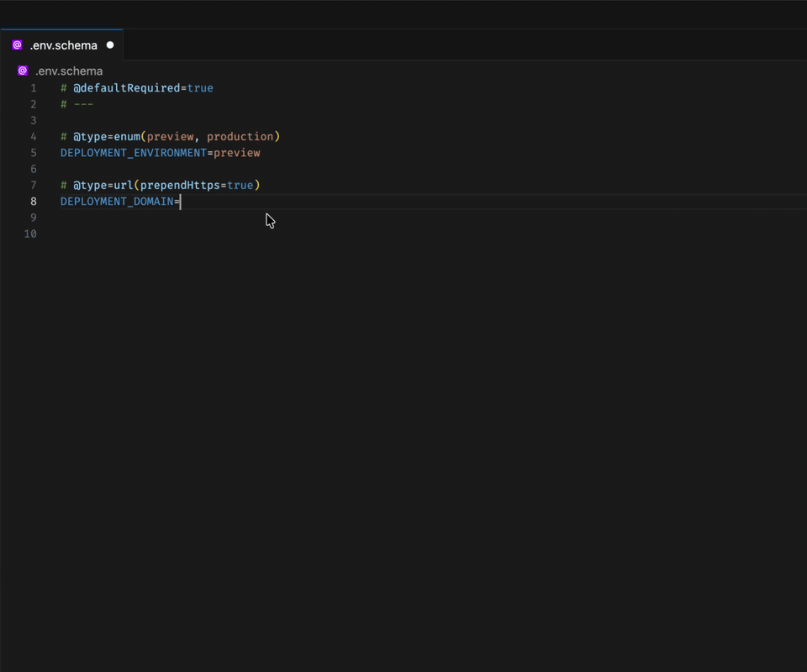Click the preview value on line 5
Viewport: 807px width, 672px height.
[x=237, y=152]
